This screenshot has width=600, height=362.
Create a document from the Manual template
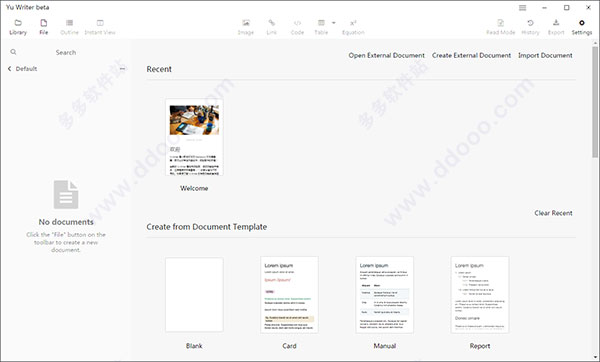click(385, 295)
